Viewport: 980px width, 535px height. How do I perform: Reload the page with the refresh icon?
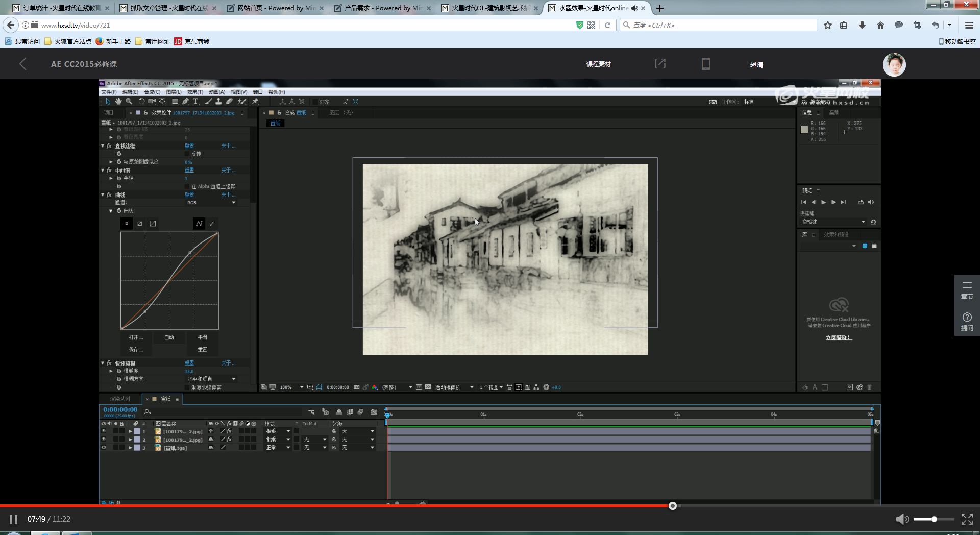tap(607, 25)
